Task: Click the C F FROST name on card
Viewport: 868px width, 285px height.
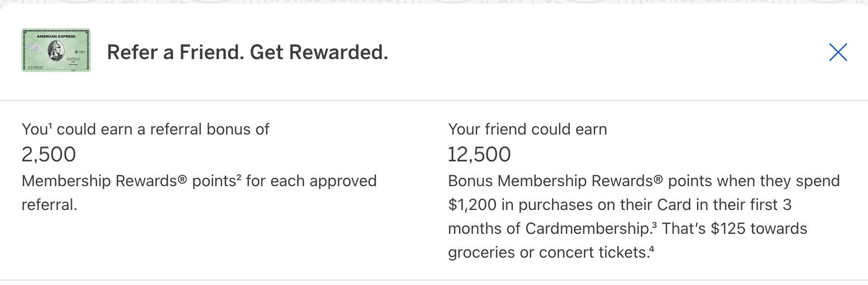Action: point(36,68)
